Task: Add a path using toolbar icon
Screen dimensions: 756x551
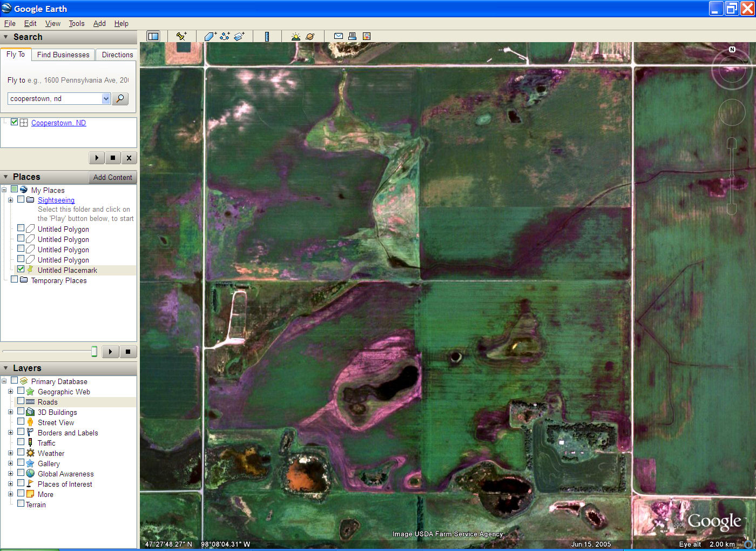Action: [x=225, y=36]
